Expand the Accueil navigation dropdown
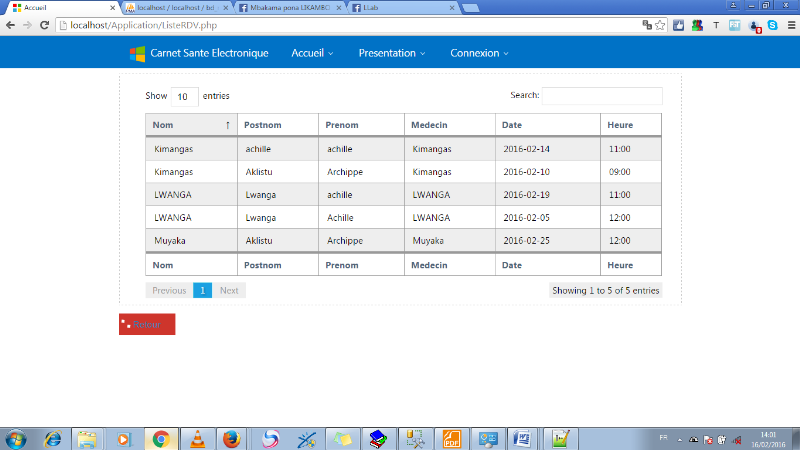The height and width of the screenshot is (450, 800). (x=312, y=53)
